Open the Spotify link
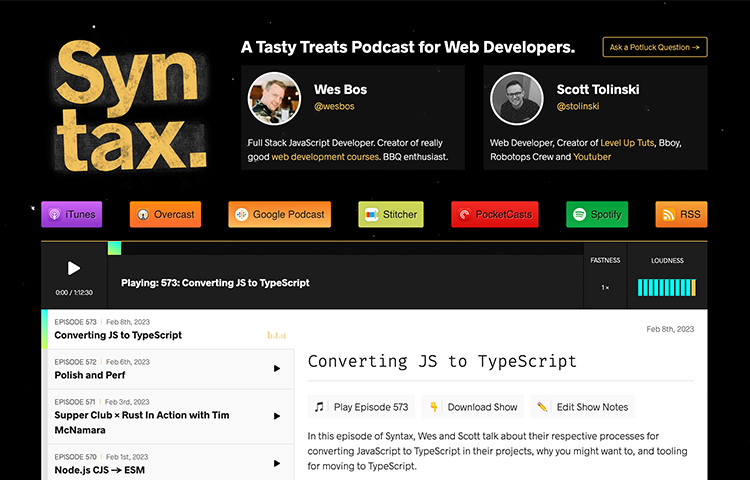Image resolution: width=750 pixels, height=480 pixels. 597,214
